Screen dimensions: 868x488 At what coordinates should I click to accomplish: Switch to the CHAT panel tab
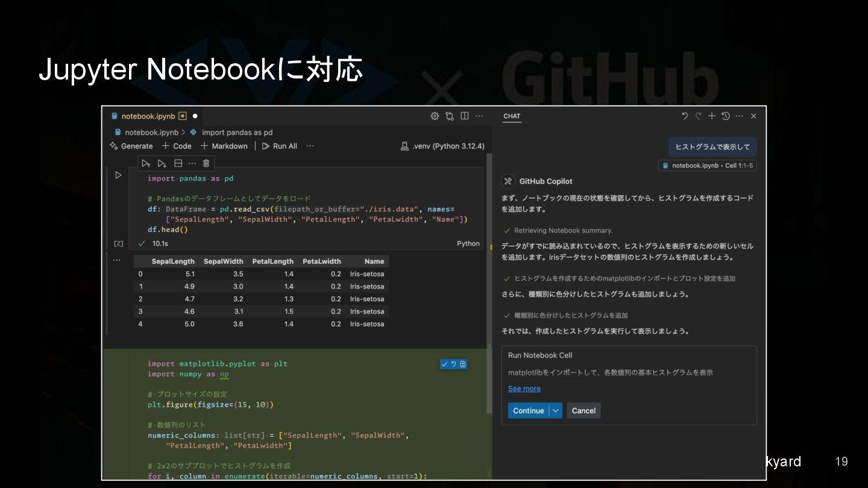pyautogui.click(x=512, y=116)
